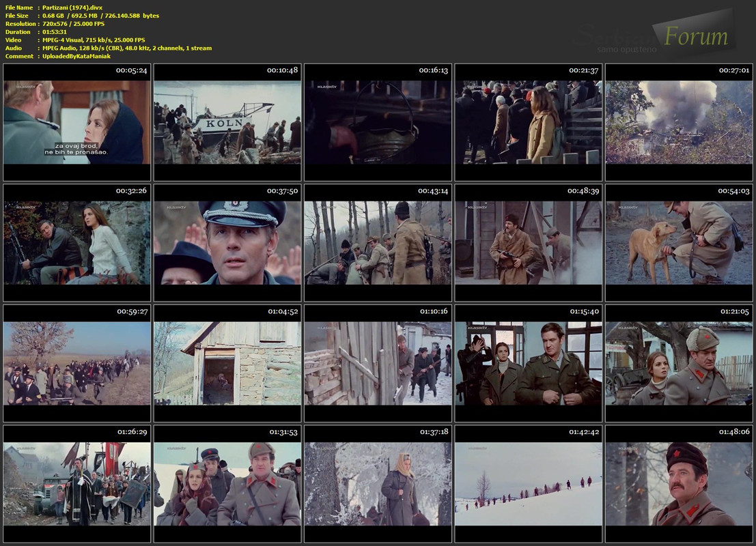This screenshot has height=546, width=756.
Task: Click the 'Resolution' label
Action: (20, 24)
